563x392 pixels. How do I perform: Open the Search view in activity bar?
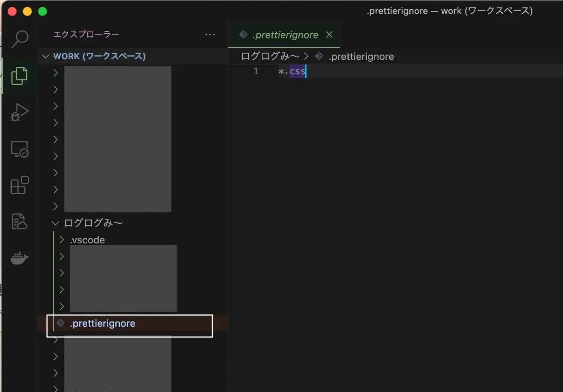pos(19,39)
